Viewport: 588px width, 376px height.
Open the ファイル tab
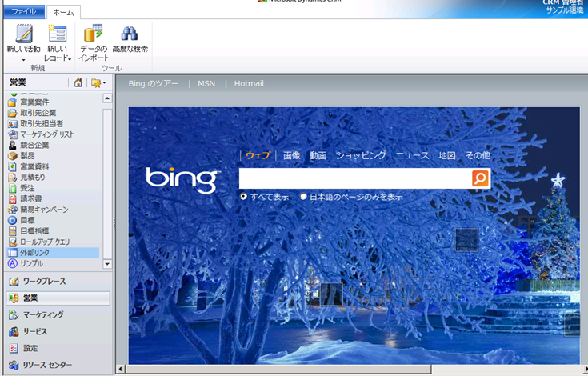click(24, 12)
